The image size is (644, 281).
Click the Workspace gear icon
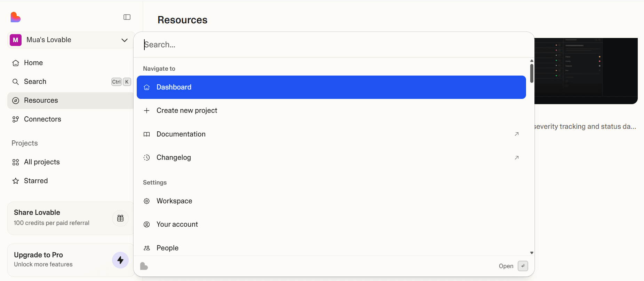click(x=147, y=201)
